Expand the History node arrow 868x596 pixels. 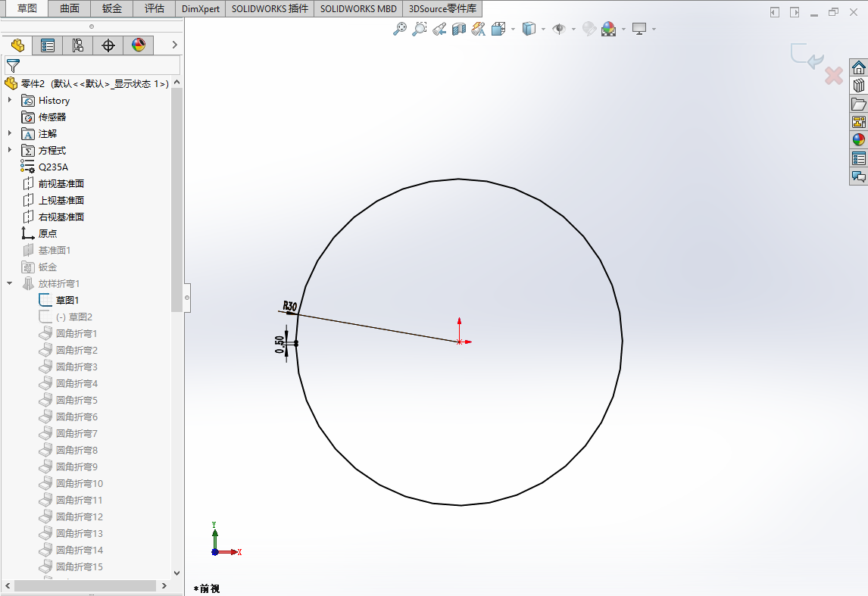tap(9, 100)
